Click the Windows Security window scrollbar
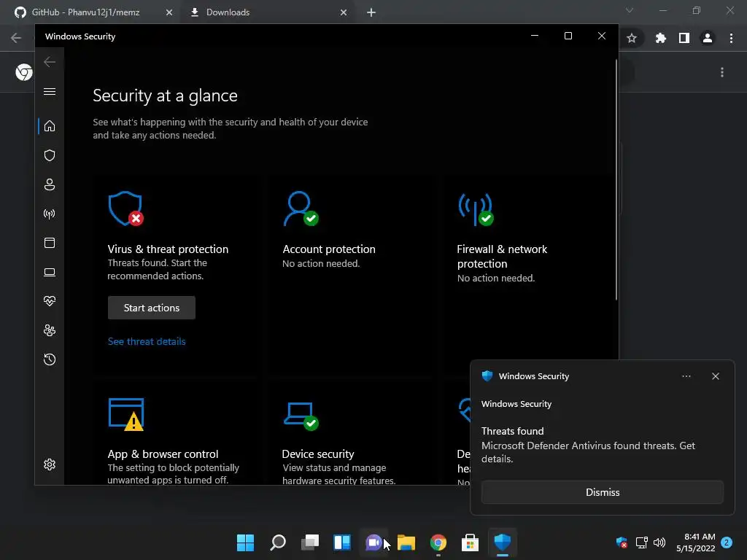747x560 pixels. (x=616, y=179)
